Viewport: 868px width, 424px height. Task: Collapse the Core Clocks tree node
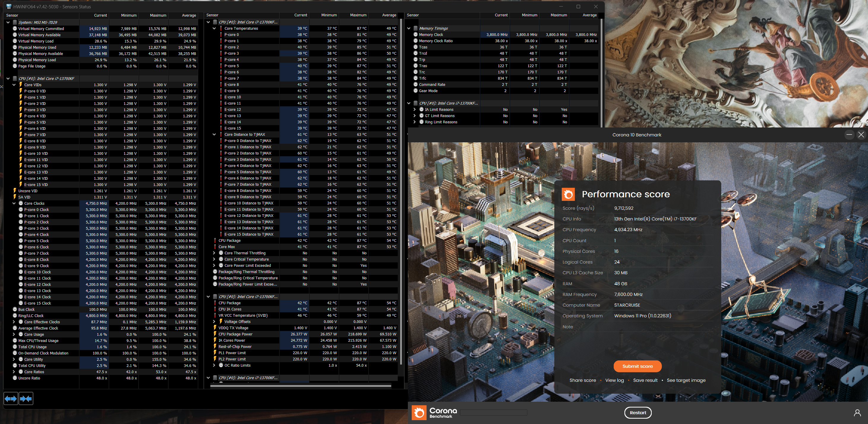click(14, 203)
